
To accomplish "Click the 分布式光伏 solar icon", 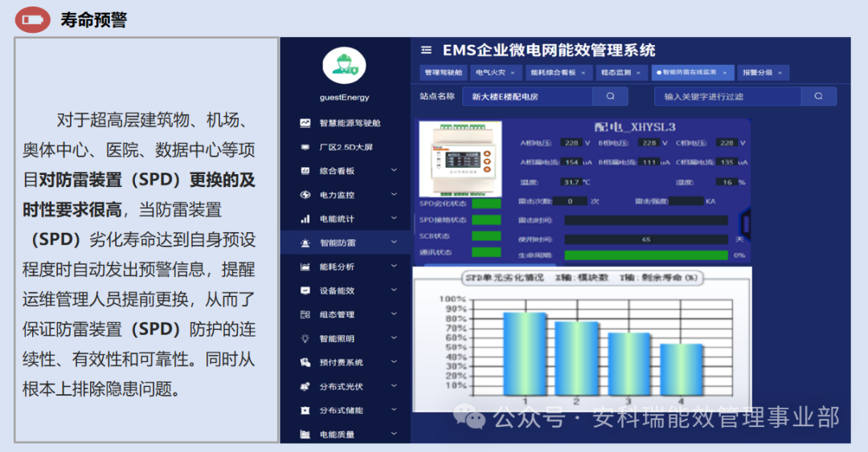I will click(x=305, y=386).
